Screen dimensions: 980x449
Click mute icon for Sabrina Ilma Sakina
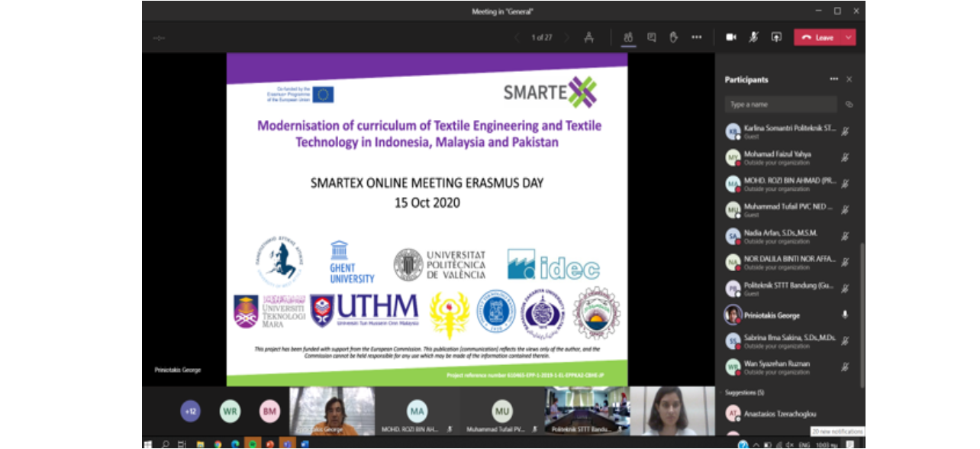click(846, 341)
